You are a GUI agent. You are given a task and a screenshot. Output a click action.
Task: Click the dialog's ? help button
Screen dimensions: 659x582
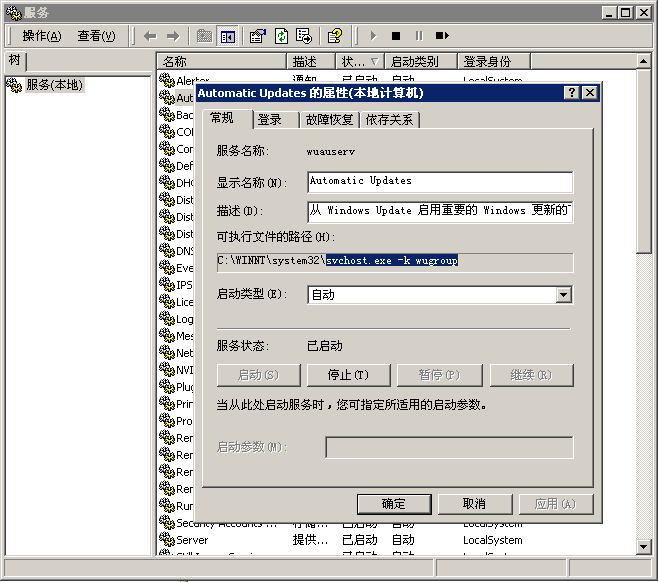(x=572, y=92)
